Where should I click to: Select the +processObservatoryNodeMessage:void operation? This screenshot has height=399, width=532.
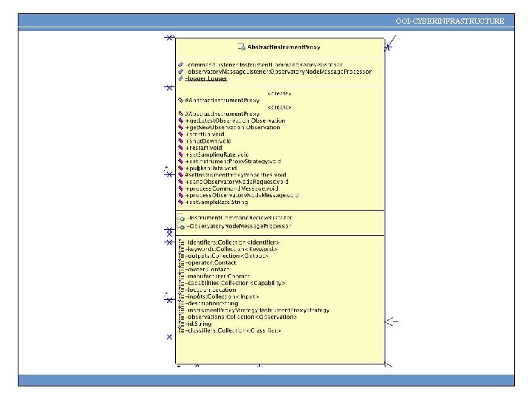[x=242, y=195]
